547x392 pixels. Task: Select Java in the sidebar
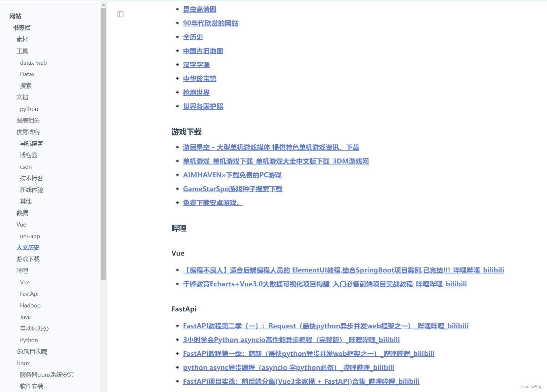click(x=25, y=317)
